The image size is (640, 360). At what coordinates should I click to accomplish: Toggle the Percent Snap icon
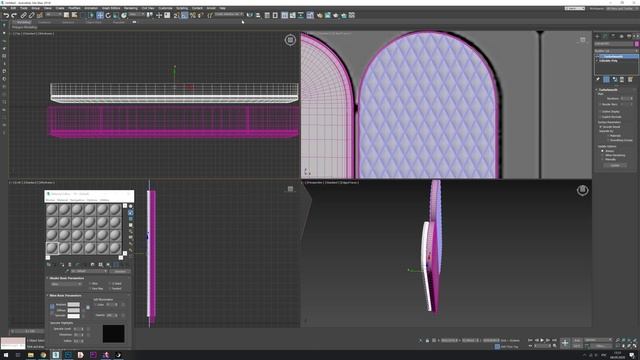coord(192,15)
